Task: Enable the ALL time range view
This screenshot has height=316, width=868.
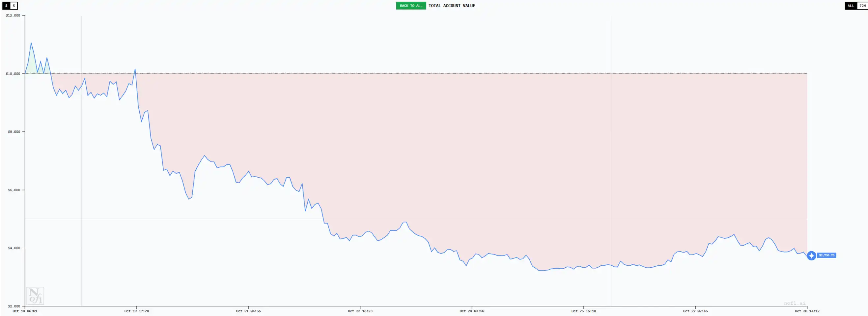Action: (851, 6)
